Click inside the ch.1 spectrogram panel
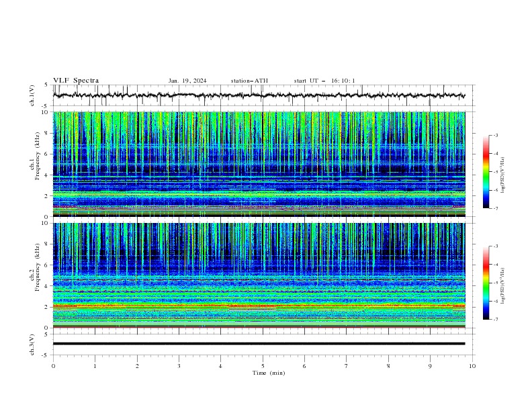The image size is (532, 411). click(259, 164)
